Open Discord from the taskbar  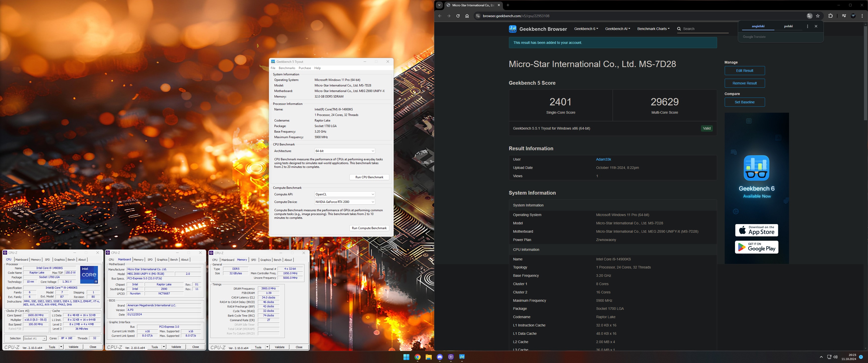[440, 357]
